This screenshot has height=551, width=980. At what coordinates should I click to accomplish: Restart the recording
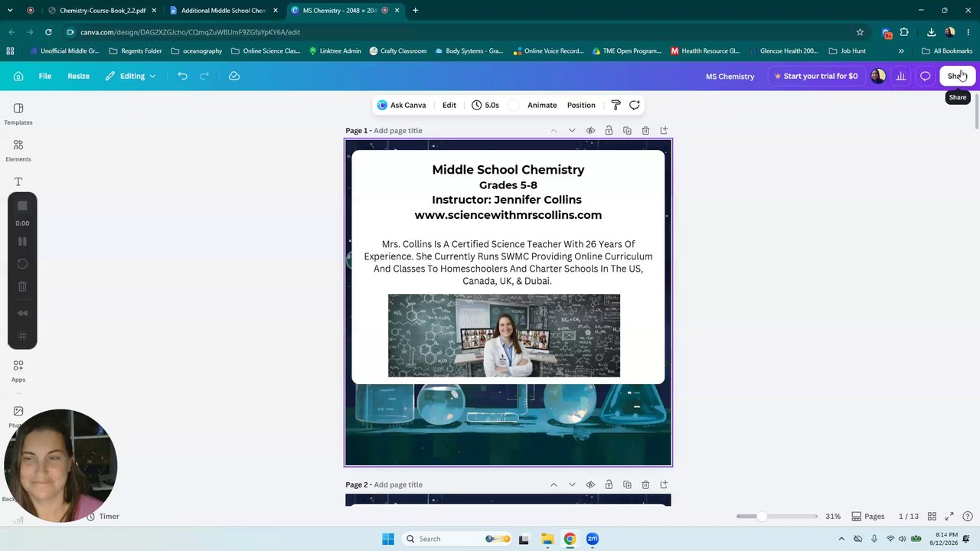22,264
